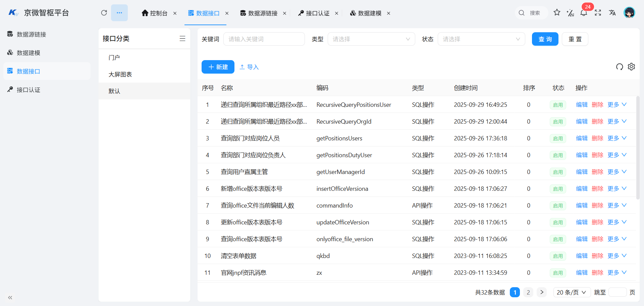Click the 新建 button to create interface

pyautogui.click(x=218, y=67)
